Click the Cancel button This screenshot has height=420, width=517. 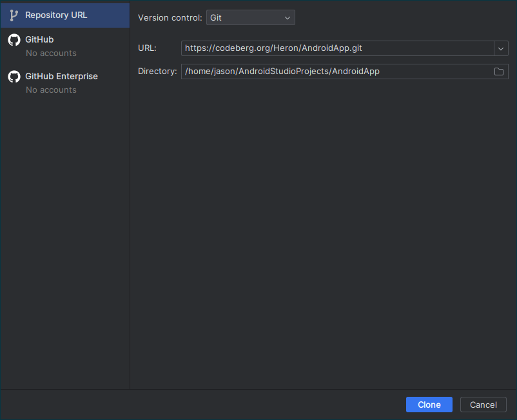coord(483,405)
